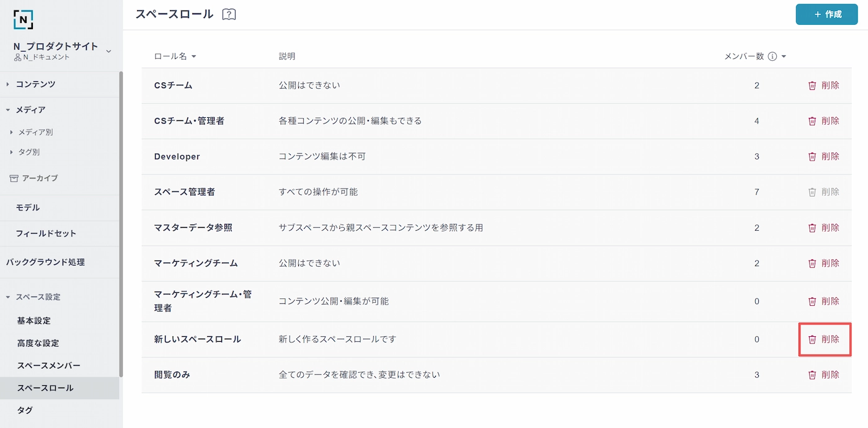The image size is (868, 428).
Task: Click the N logo icon at top of sidebar
Action: click(23, 20)
